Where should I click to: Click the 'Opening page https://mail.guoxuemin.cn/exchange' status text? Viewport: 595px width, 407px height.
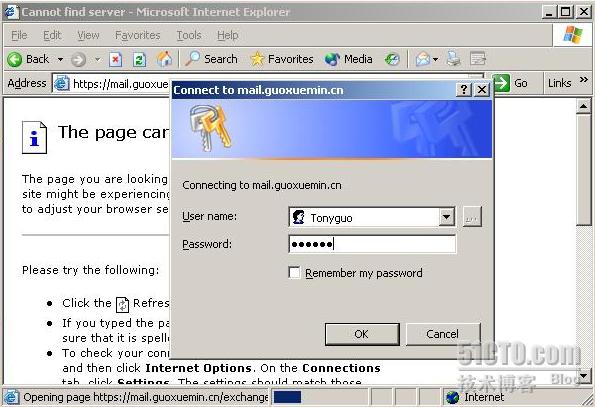tap(146, 397)
